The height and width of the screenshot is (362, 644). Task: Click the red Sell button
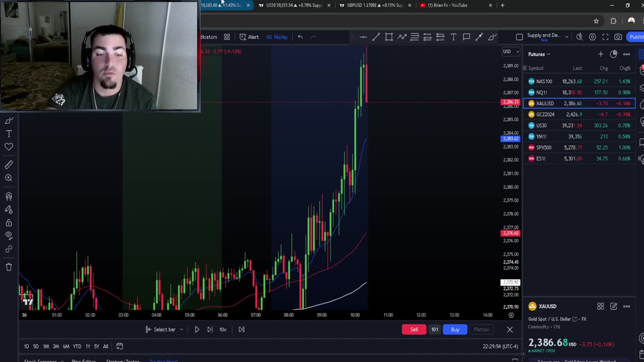coord(414,330)
